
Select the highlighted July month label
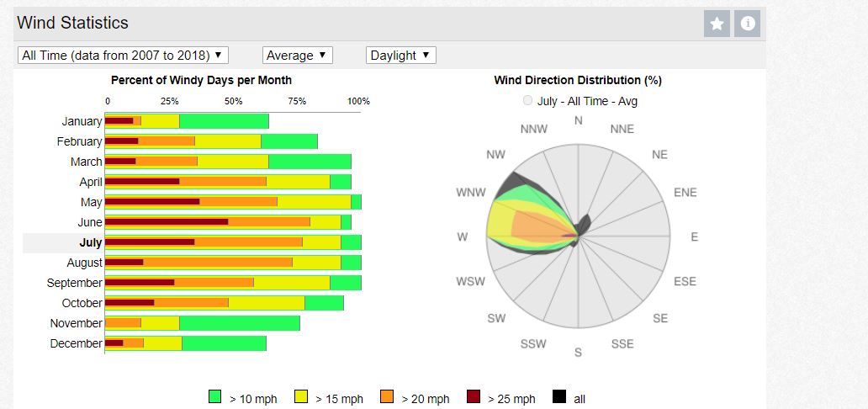(91, 242)
